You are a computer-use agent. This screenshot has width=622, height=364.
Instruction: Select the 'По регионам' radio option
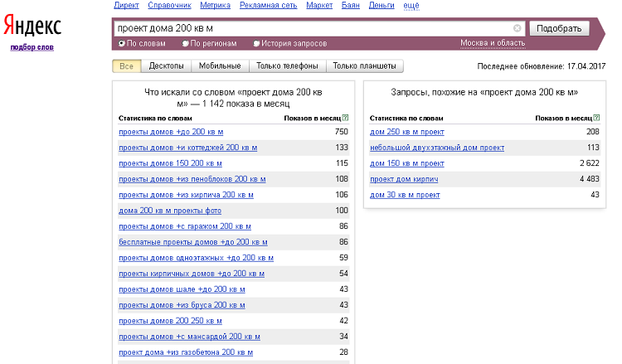[186, 43]
